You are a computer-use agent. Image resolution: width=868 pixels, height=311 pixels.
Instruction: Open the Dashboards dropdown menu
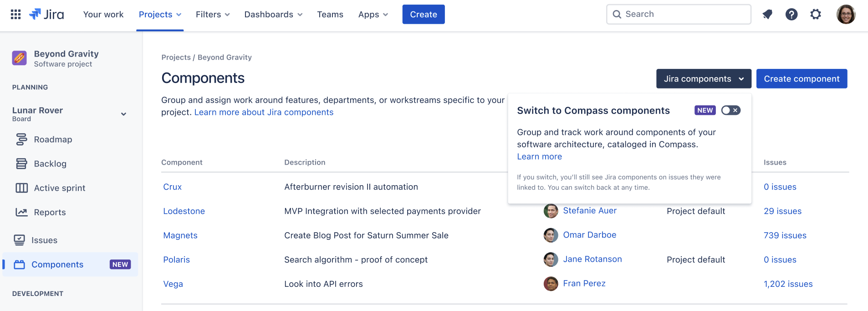coord(273,15)
